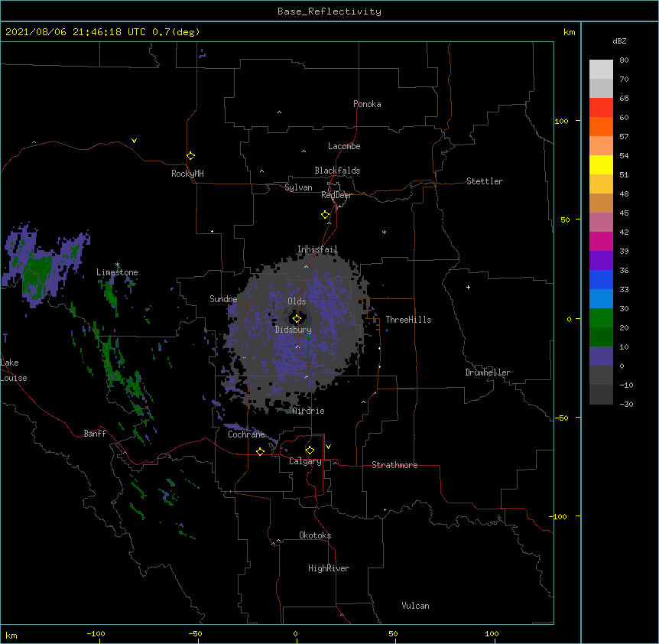The width and height of the screenshot is (659, 644).
Task: Click the 50 tick on the right axis
Action: click(x=565, y=220)
